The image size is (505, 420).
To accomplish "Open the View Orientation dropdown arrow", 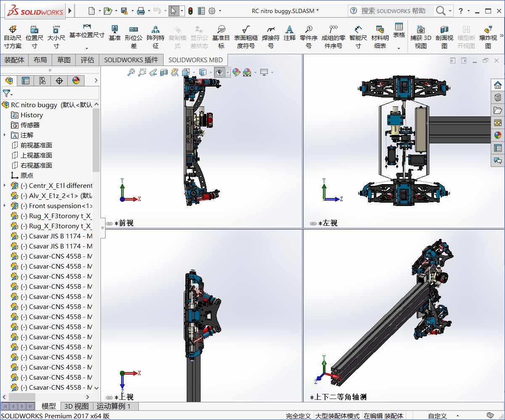I will coord(193,72).
